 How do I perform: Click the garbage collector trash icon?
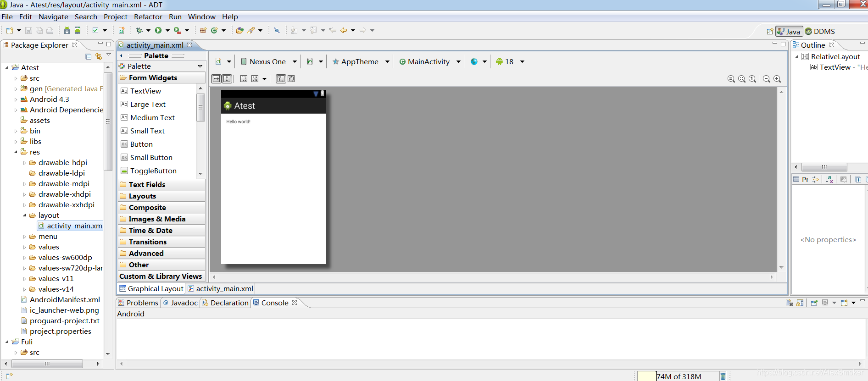pos(723,376)
